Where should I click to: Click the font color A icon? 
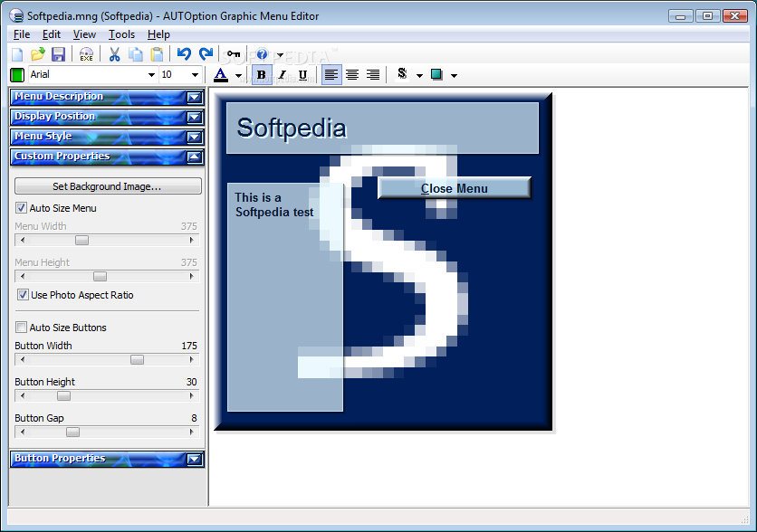(x=221, y=75)
